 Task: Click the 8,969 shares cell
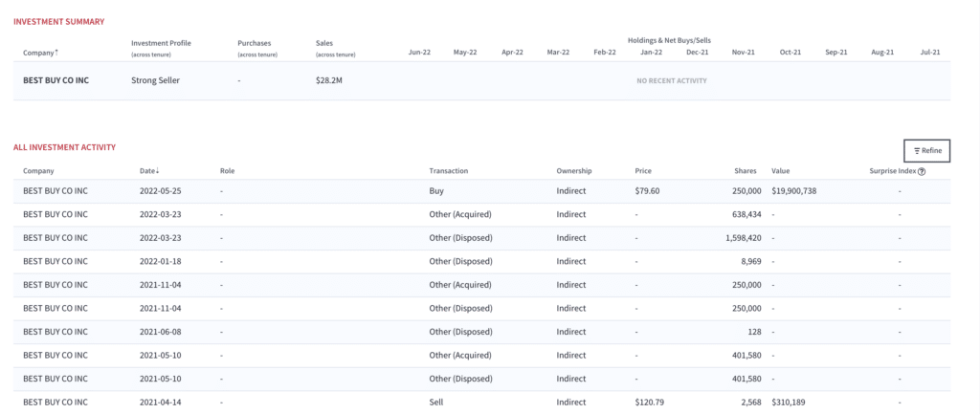pos(751,261)
